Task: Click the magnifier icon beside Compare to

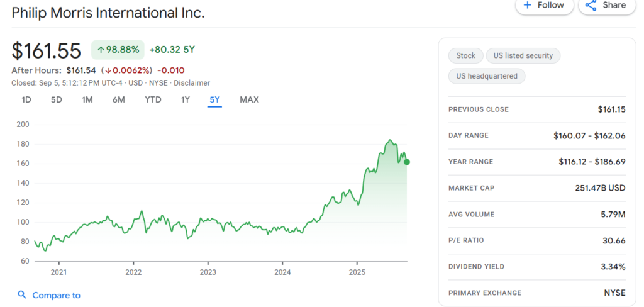Action: point(22,294)
